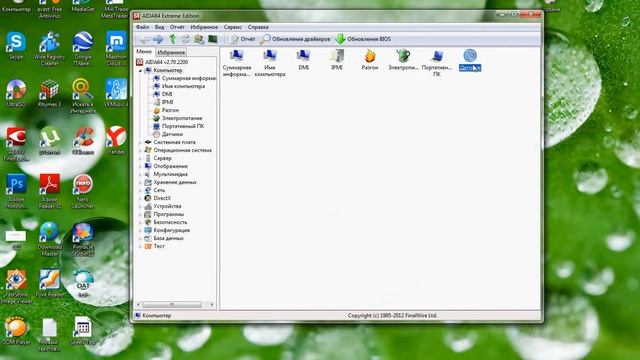Screen dimensions: 640x360
Task: Open the DMI icon in the right pane
Action: 303,60
